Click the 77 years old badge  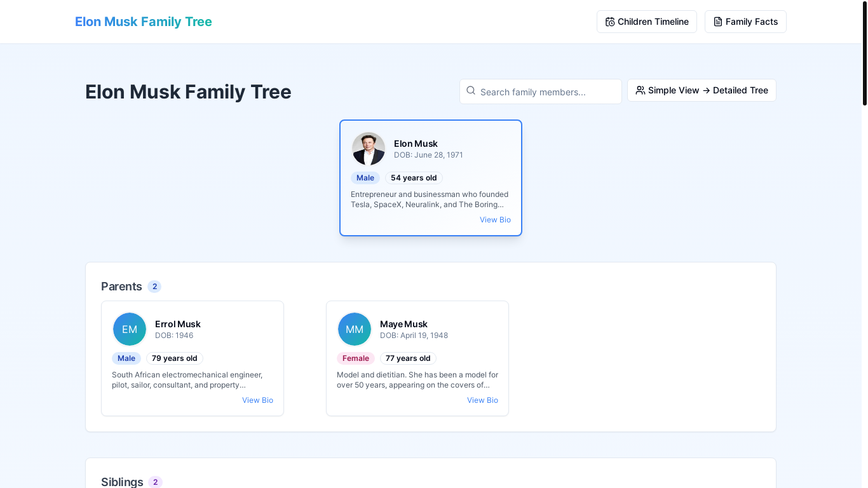[408, 358]
